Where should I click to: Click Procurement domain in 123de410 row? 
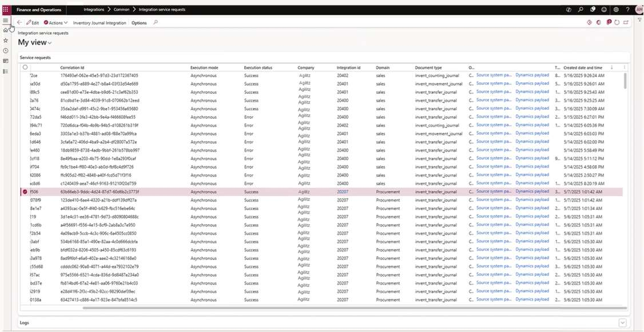388,200
